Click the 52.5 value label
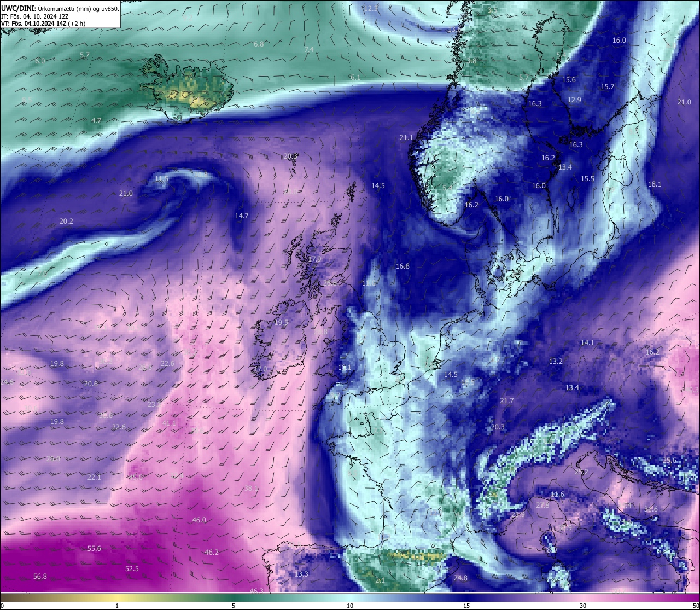This screenshot has height=610, width=700. coord(132,568)
